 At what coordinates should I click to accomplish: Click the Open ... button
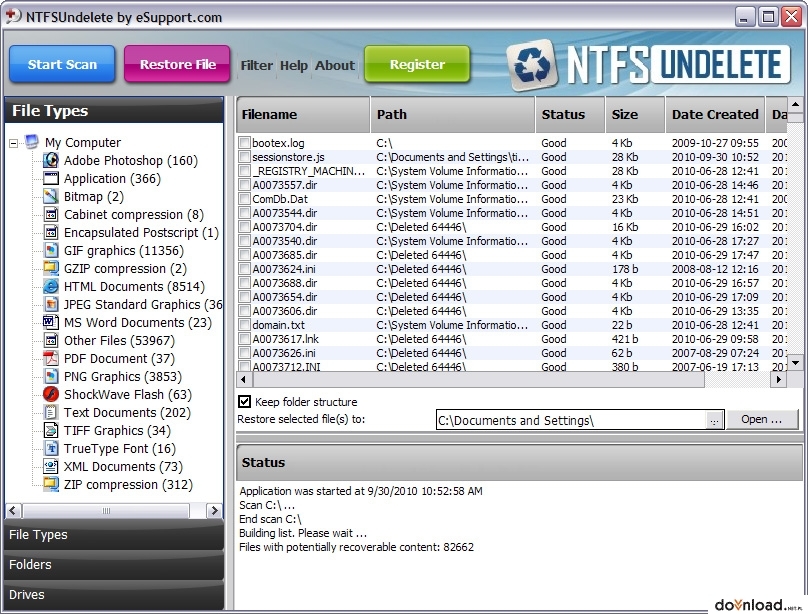[x=762, y=419]
